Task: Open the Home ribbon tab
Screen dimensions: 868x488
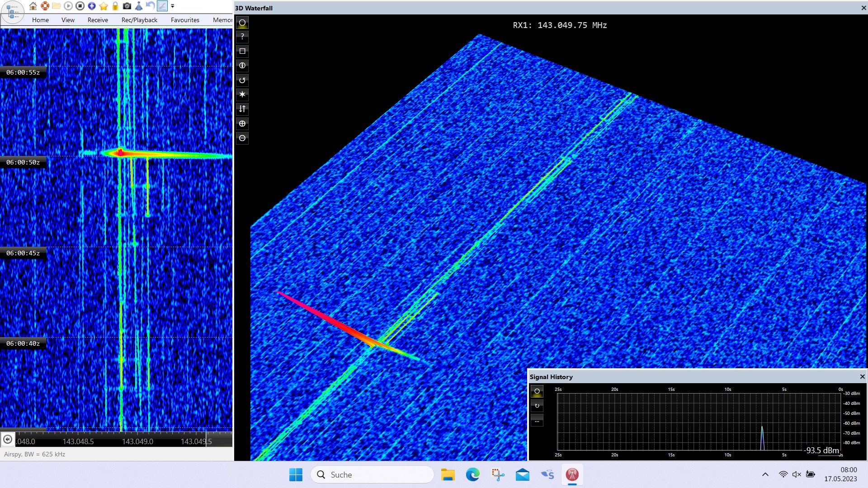Action: coord(40,20)
